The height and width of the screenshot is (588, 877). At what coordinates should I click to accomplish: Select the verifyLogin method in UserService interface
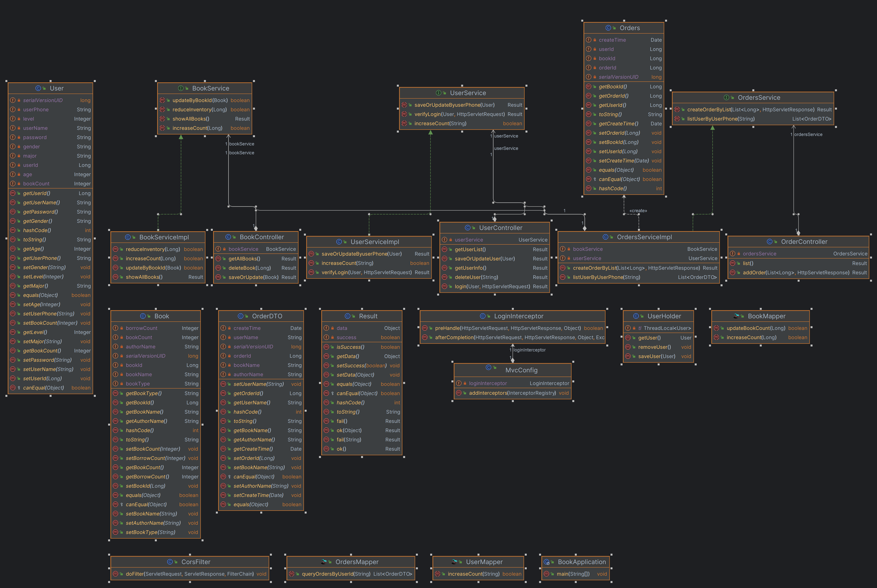459,114
